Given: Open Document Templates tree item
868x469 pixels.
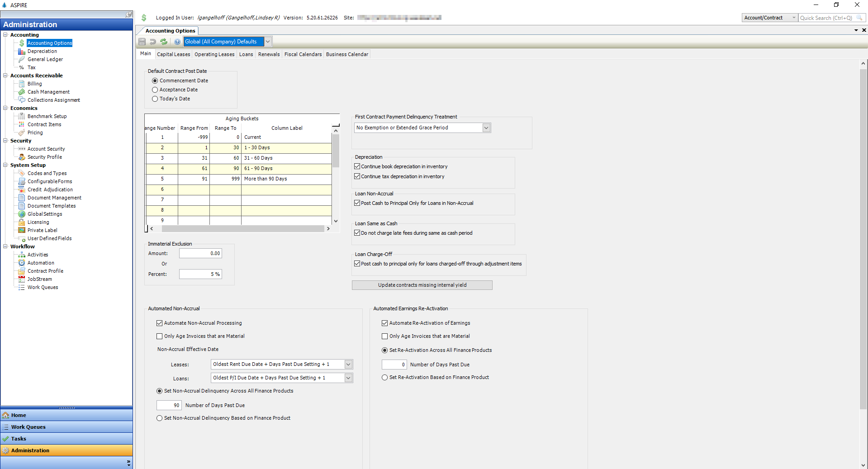Looking at the screenshot, I should click(52, 206).
